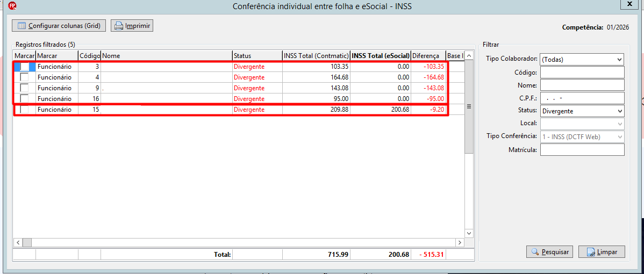Click the FP application icon in title bar
The height and width of the screenshot is (274, 644).
tap(12, 6)
